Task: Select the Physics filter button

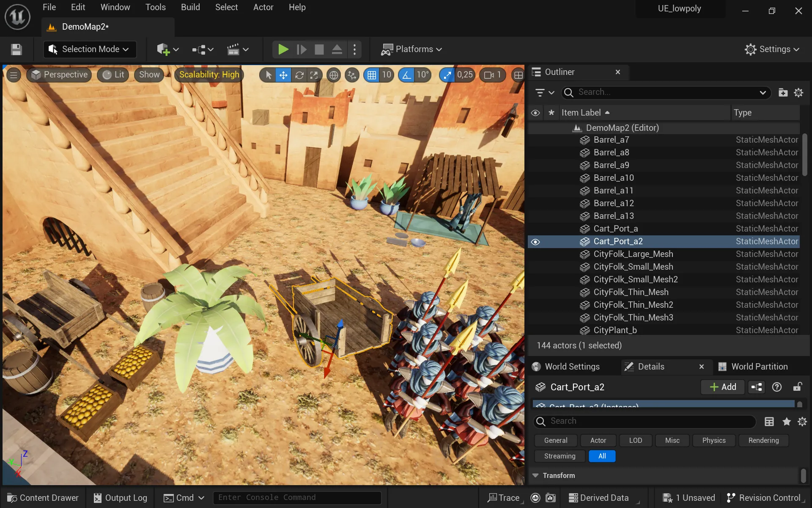Action: coord(714,440)
